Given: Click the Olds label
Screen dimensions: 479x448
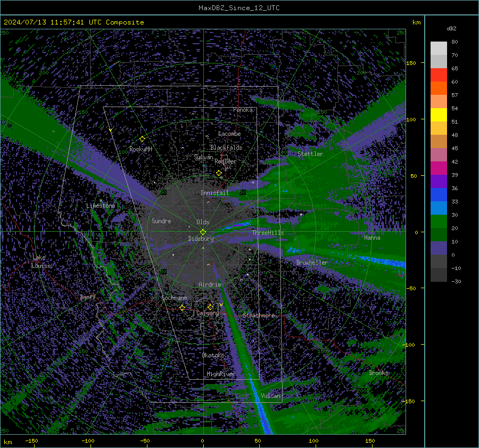Looking at the screenshot, I should tap(203, 222).
